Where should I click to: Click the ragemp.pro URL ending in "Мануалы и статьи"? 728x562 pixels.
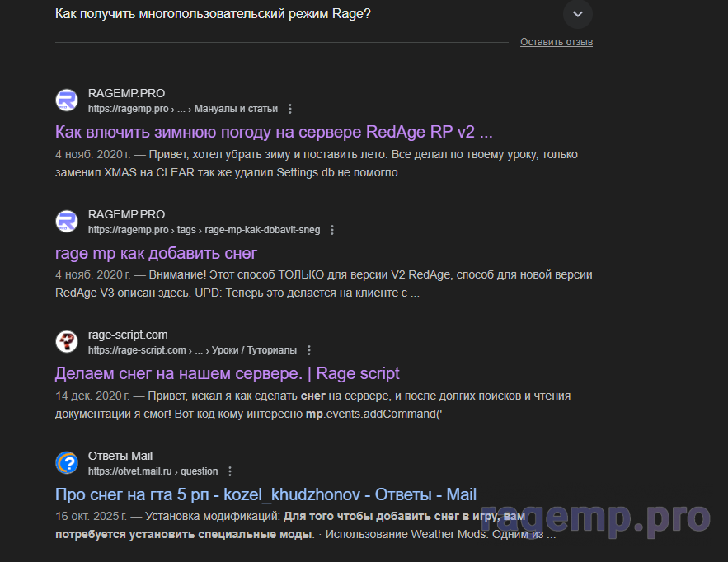coord(182,109)
